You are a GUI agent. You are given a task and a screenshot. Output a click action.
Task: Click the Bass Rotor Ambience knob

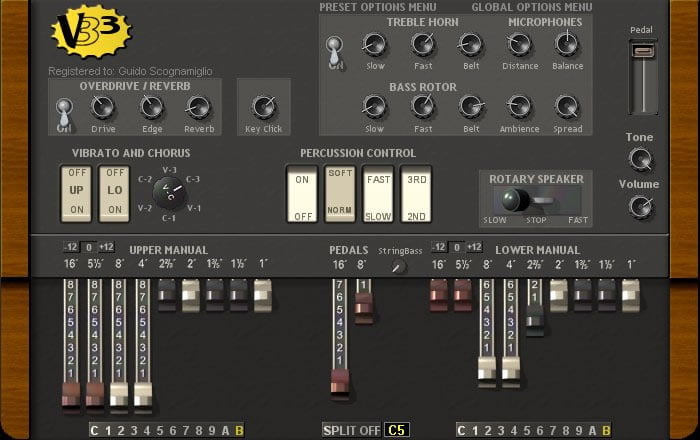click(519, 106)
